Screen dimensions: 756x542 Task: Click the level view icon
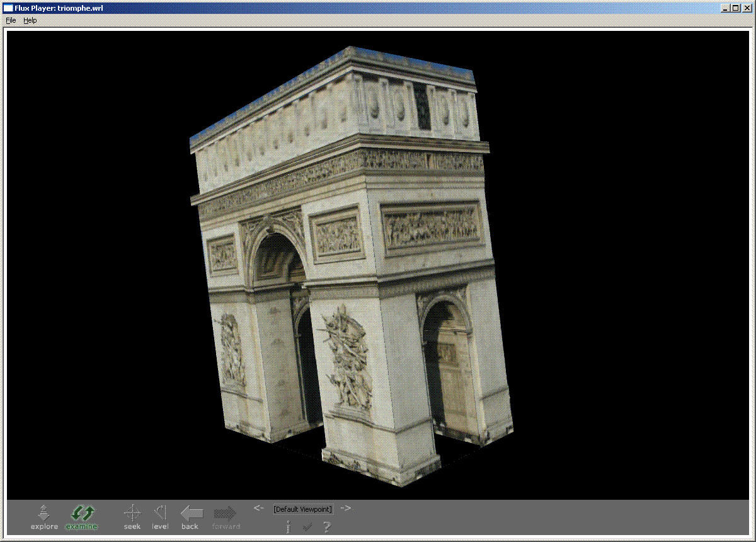tap(160, 517)
